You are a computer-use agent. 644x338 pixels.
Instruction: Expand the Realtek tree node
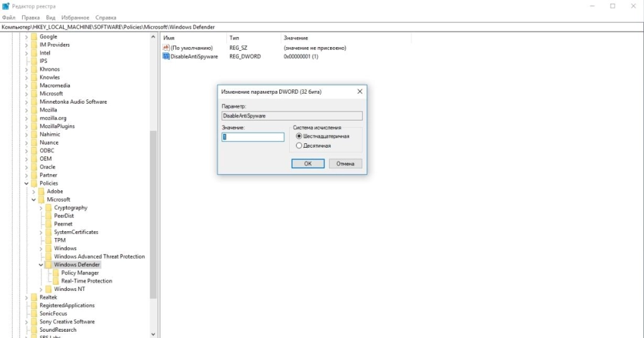(x=26, y=297)
